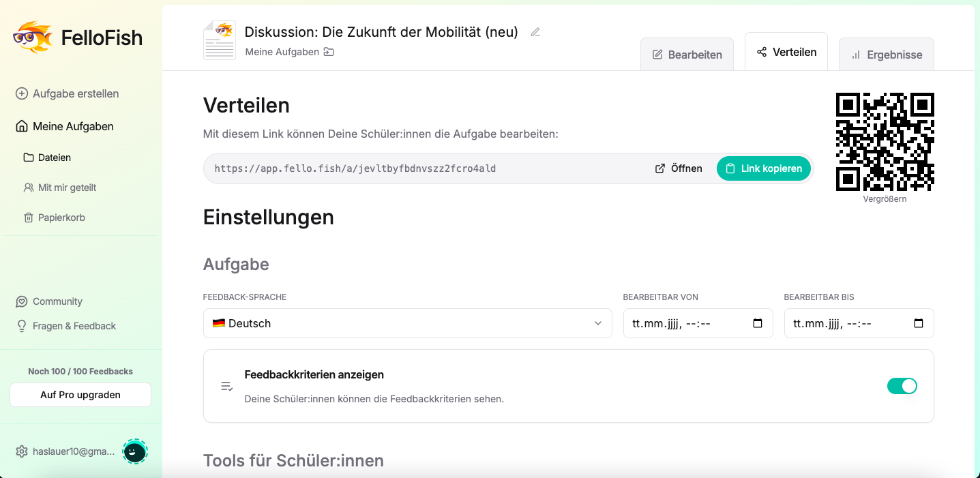Click the Fragen & Feedback lightbulb icon
The image size is (980, 478).
[x=21, y=326]
